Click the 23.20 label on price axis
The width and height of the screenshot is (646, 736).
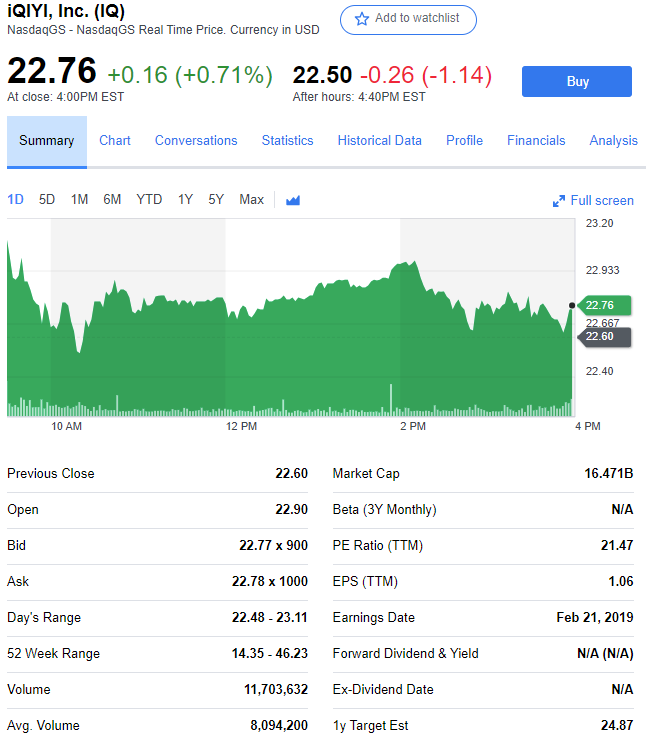[x=599, y=223]
